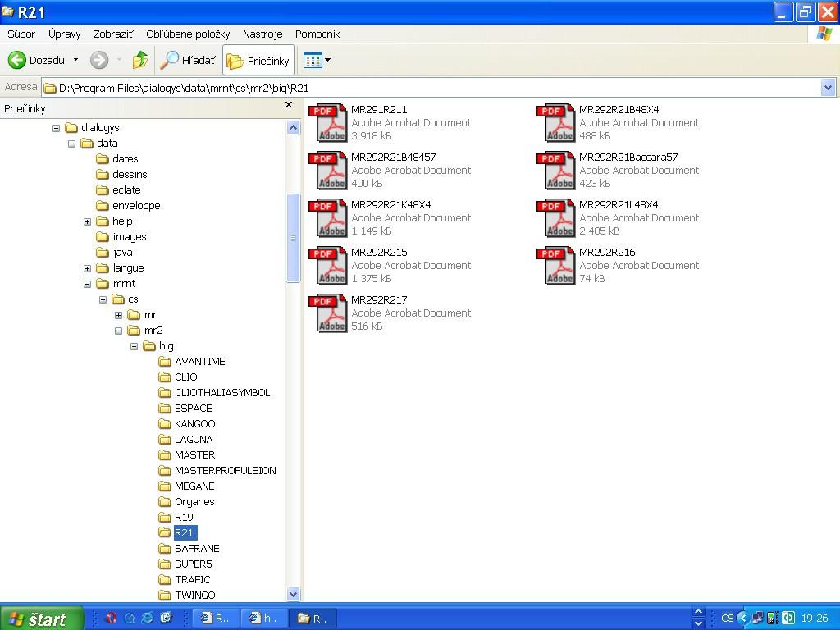Click the 19:26 system clock
Viewport: 840px width, 630px height.
pyautogui.click(x=815, y=618)
